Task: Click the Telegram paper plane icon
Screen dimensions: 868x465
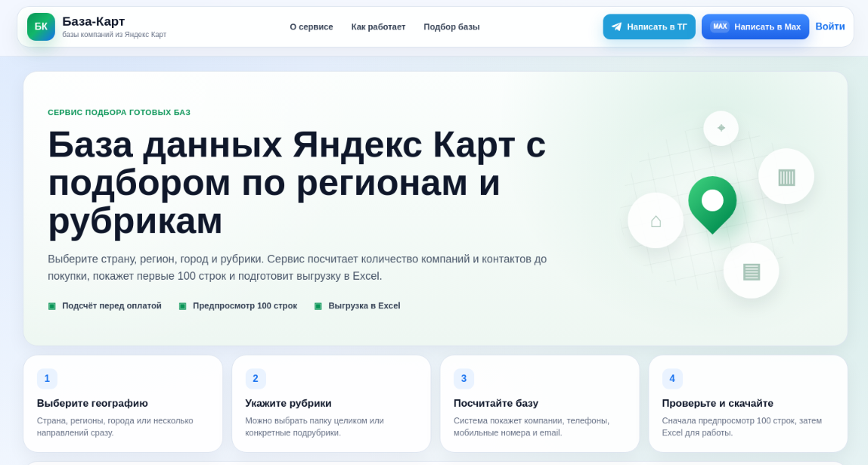Action: coord(616,26)
